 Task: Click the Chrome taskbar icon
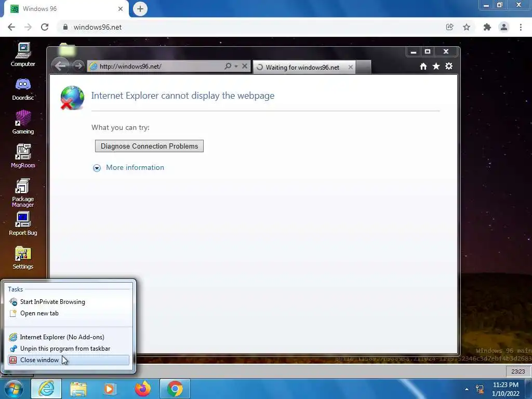tap(175, 389)
